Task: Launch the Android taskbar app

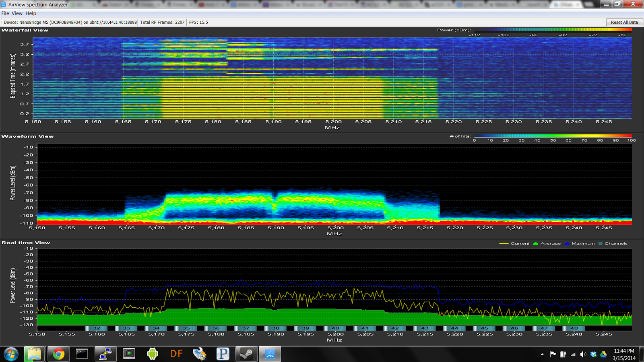Action: [x=153, y=354]
